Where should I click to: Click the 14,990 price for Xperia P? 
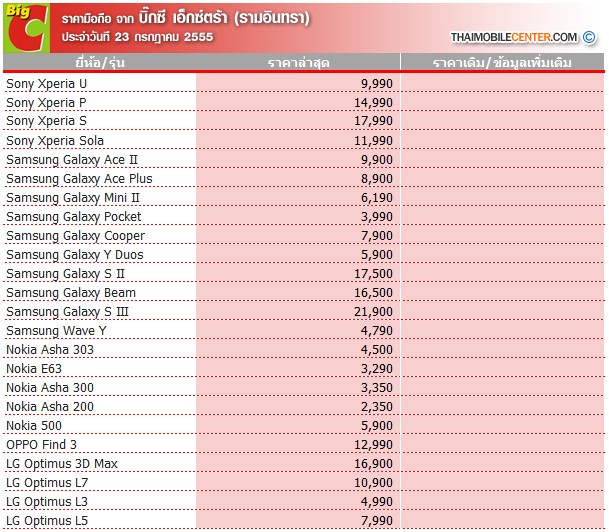(373, 103)
